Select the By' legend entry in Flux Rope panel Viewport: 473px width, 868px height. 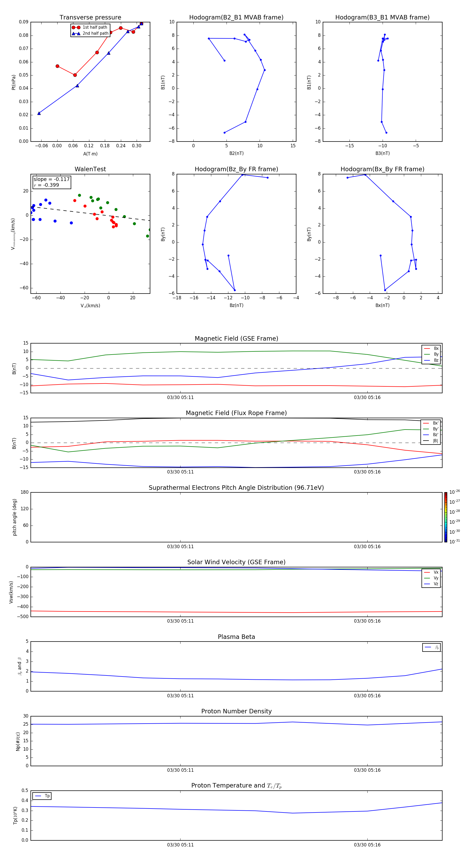click(431, 429)
